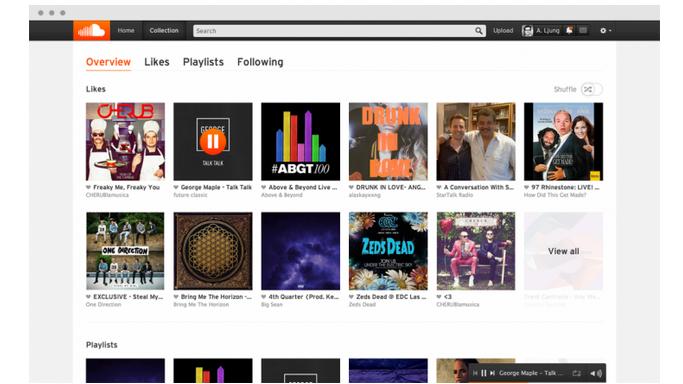Open CHERUB Freaky Me album artwork
Image resolution: width=683 pixels, height=384 pixels.
pyautogui.click(x=125, y=141)
